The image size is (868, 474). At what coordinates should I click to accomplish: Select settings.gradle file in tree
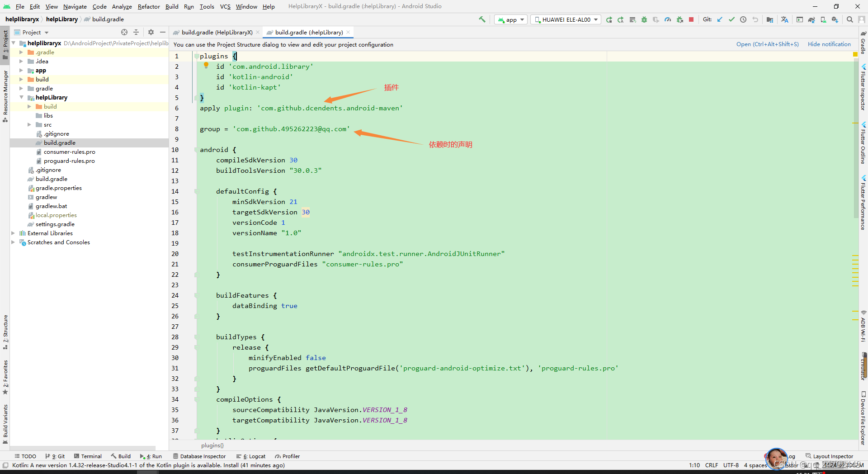pyautogui.click(x=55, y=224)
